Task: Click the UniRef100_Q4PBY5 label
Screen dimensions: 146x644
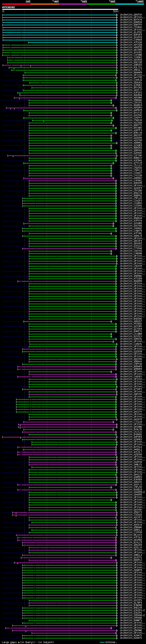Action: [131, 110]
